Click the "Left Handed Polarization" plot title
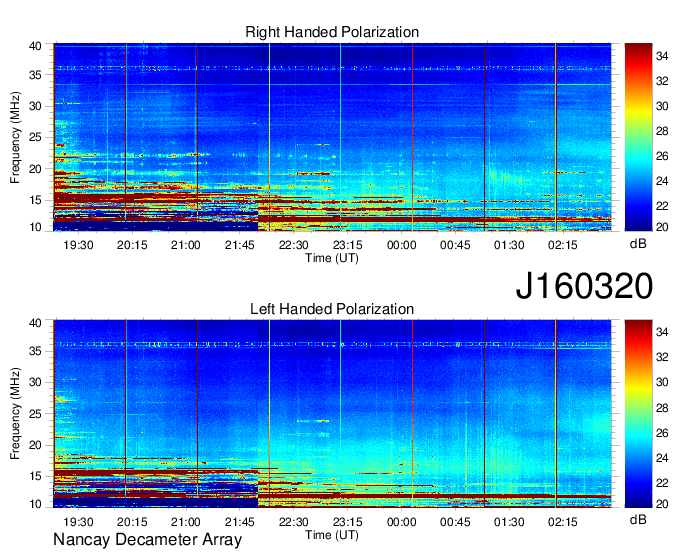 click(x=332, y=309)
